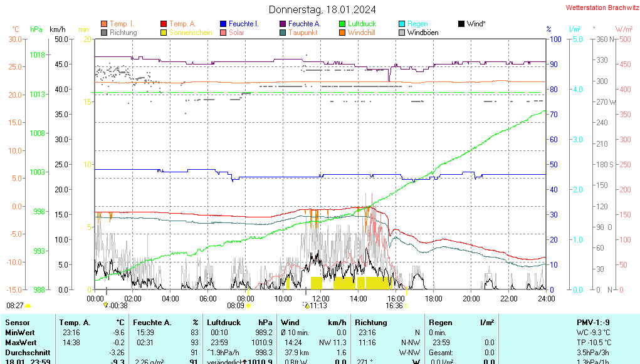Viewport: 640px width, 364px height.
Task: Click the gray Richtung legend square
Action: tap(104, 33)
